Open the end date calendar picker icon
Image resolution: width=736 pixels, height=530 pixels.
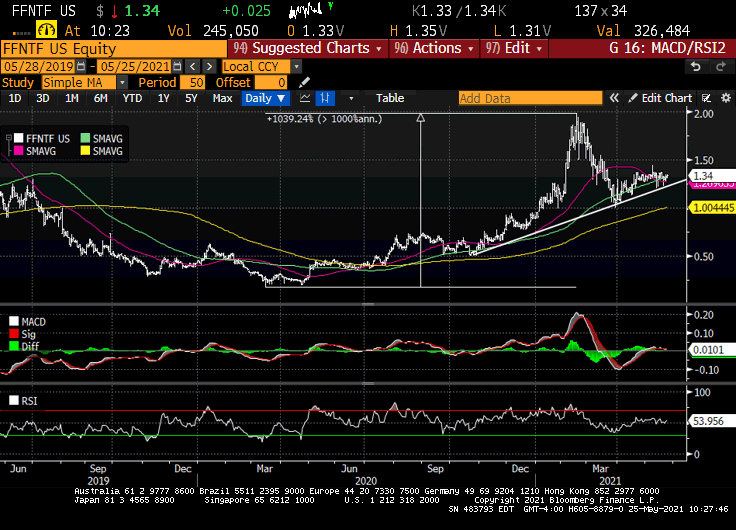[177, 66]
